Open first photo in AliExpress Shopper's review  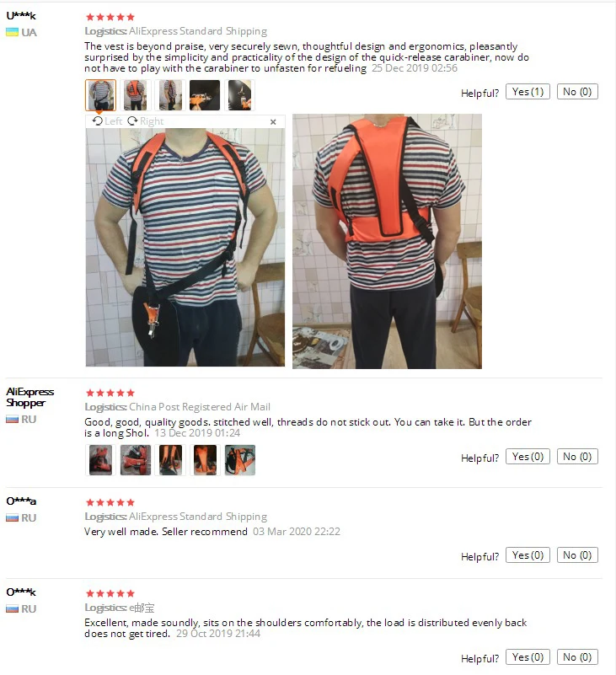(101, 460)
